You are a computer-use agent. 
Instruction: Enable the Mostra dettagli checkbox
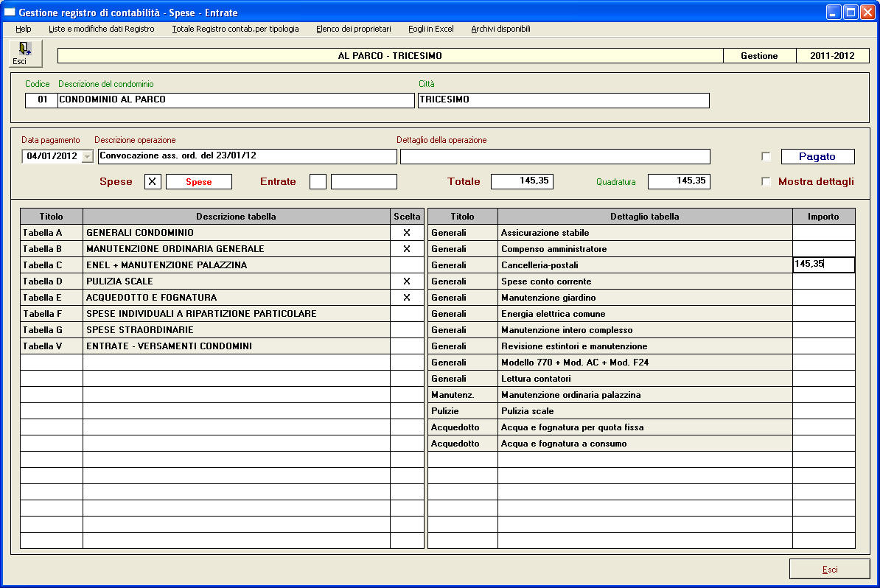coord(766,181)
